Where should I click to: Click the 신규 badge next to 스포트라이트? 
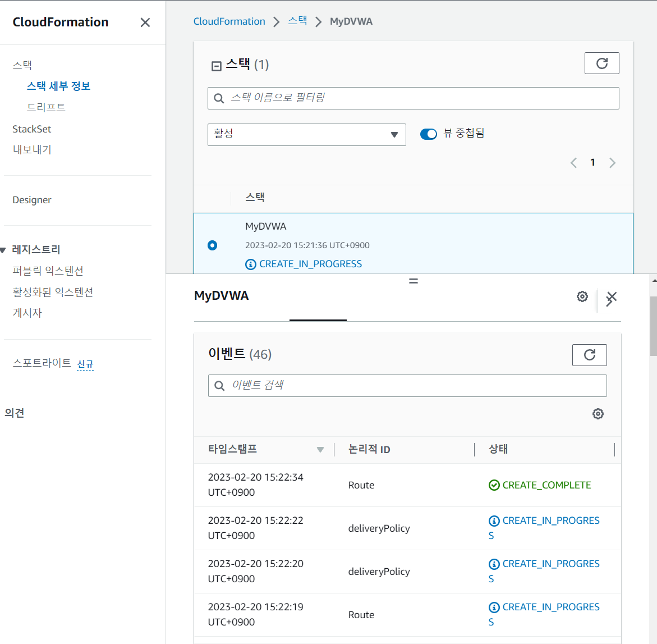(x=85, y=364)
